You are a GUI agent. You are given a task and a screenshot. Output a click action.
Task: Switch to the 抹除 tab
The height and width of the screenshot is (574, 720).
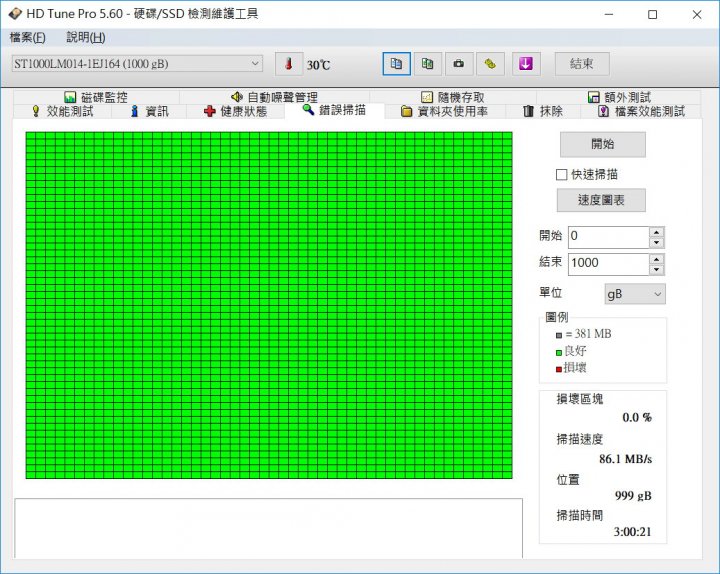pyautogui.click(x=543, y=111)
